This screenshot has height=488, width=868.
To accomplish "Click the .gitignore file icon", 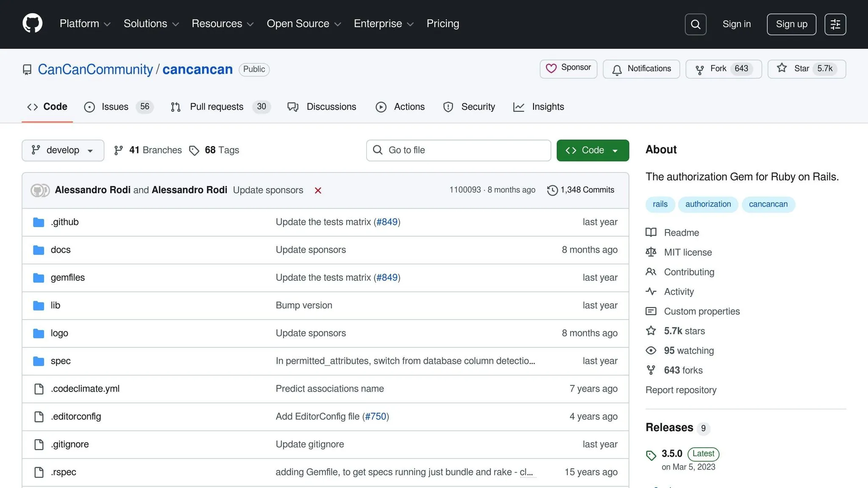I will [x=39, y=444].
